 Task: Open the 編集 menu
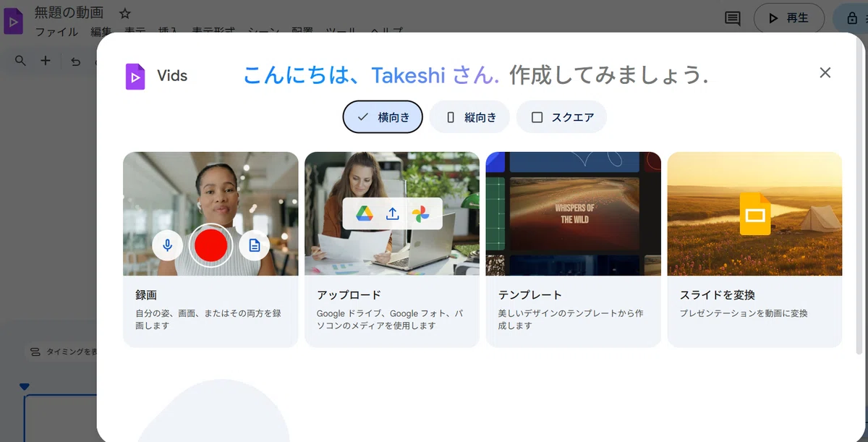[101, 33]
